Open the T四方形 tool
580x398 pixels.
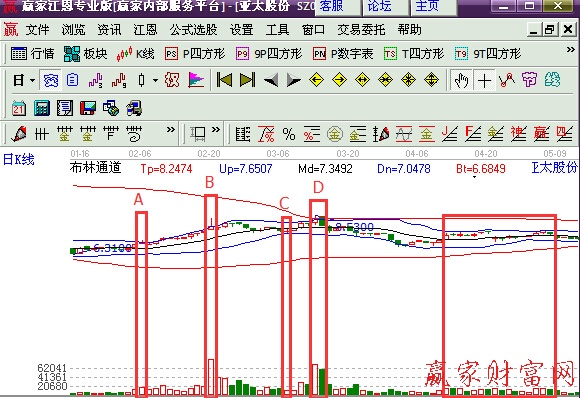pos(414,54)
